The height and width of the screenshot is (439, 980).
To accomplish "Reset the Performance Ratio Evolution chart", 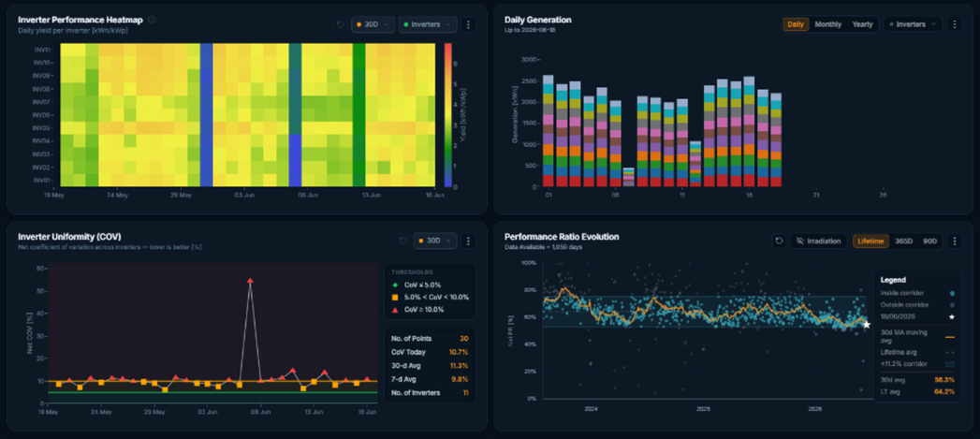I will pos(779,241).
